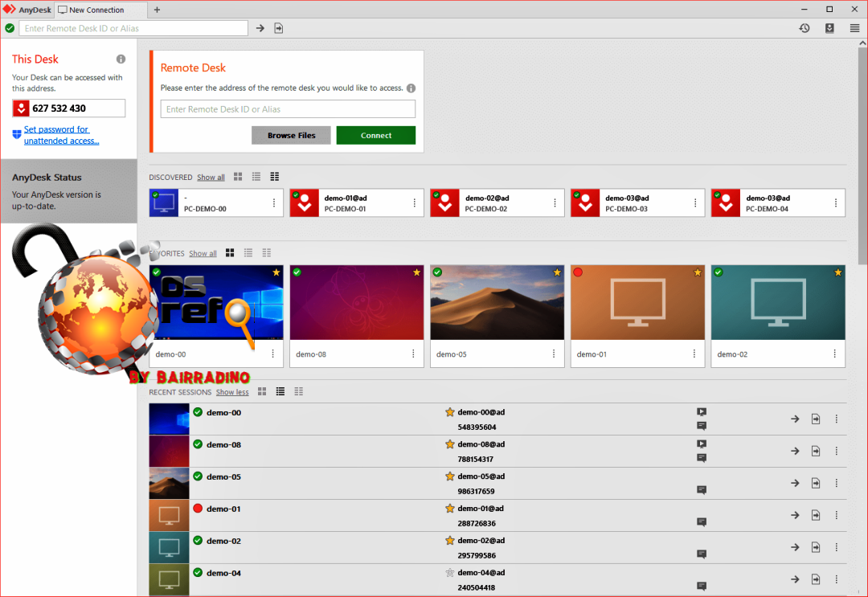The image size is (868, 597).
Task: Open the hamburger main menu
Action: (854, 28)
